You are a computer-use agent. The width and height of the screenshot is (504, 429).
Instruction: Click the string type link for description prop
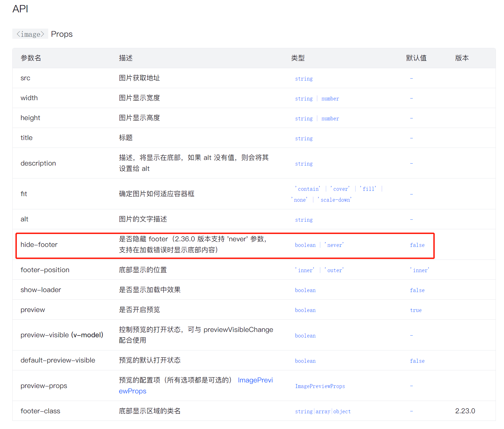304,164
